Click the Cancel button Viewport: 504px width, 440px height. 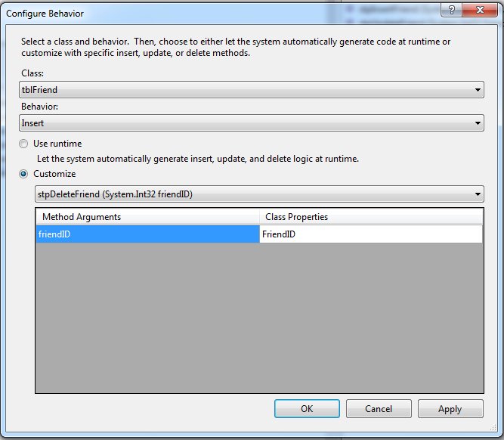[379, 408]
